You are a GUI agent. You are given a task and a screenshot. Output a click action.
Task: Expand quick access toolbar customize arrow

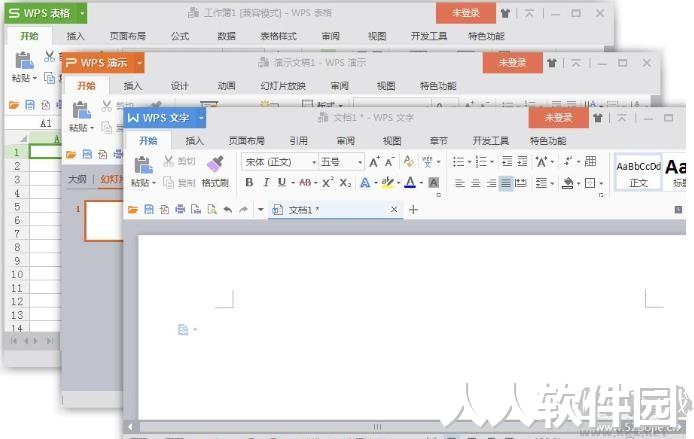click(x=261, y=209)
